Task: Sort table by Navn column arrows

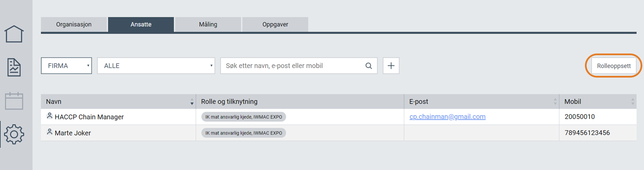Action: (x=192, y=102)
